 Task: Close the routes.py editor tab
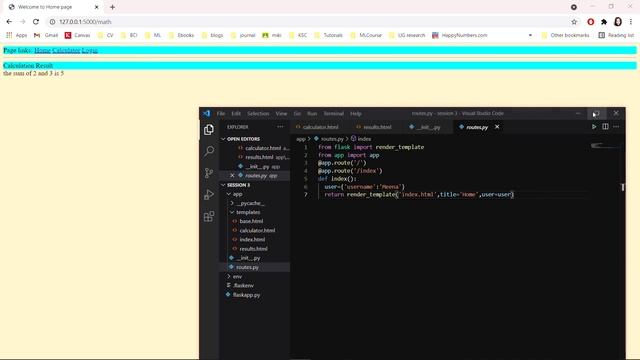point(497,127)
